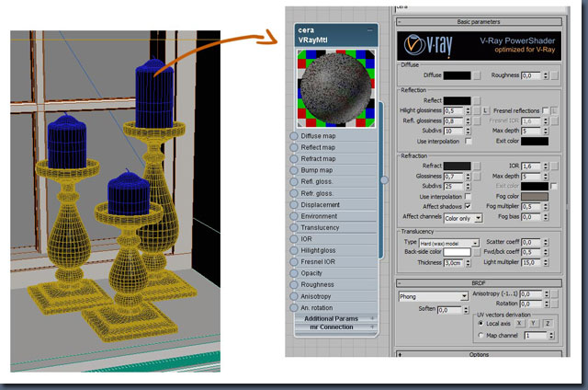The image size is (588, 390).
Task: Click the Roughness input socket on node
Action: (294, 284)
